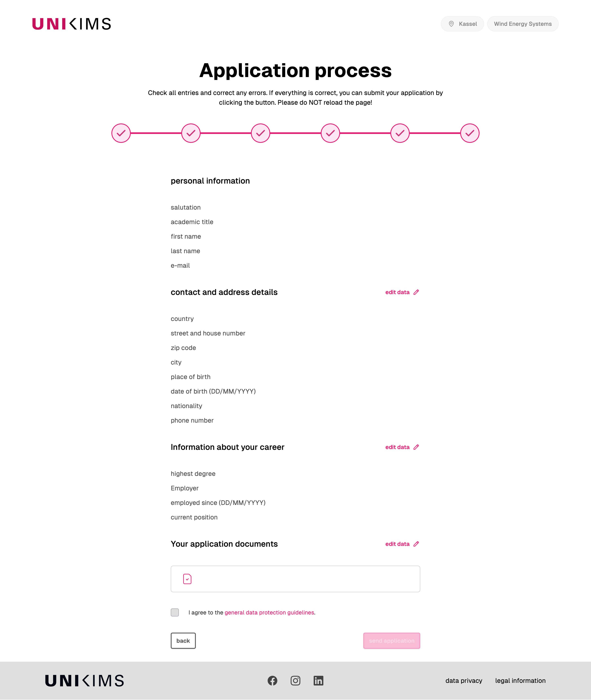Click the location pin icon next to Kassel
Viewport: 591px width, 700px height.
(x=451, y=24)
